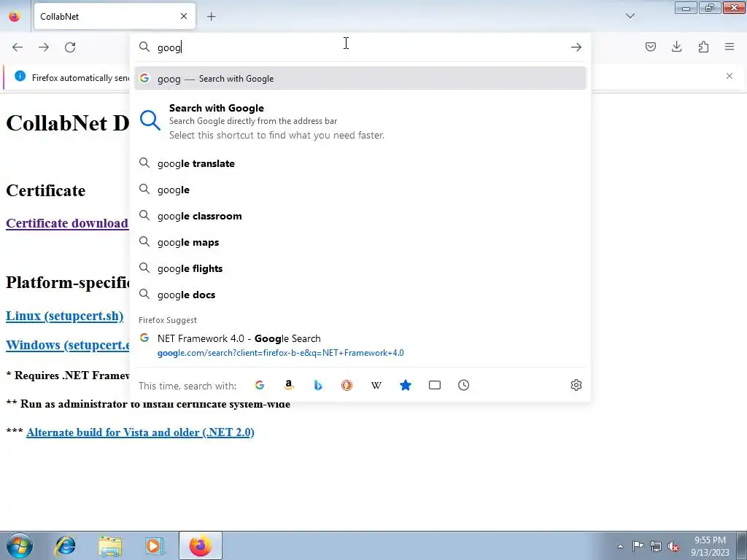Reload the current page
747x560 pixels.
[x=70, y=47]
